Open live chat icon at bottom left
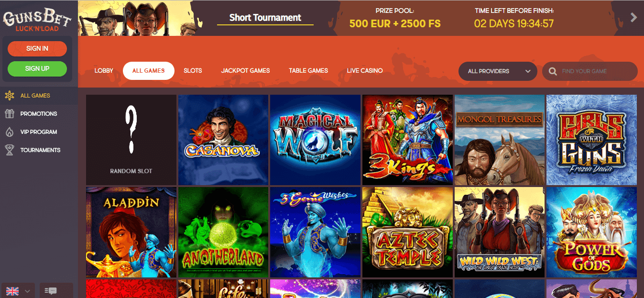Viewport: 644px width, 298px height. tap(50, 291)
